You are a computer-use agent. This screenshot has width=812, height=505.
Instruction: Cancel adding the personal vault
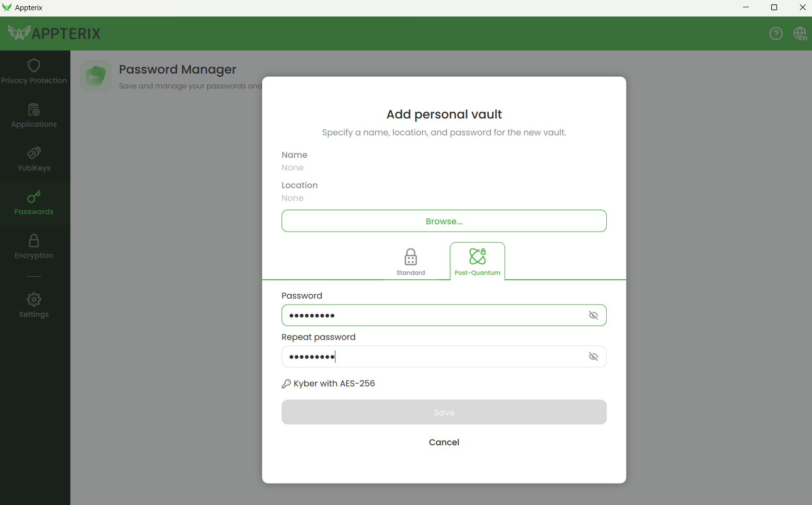click(444, 442)
